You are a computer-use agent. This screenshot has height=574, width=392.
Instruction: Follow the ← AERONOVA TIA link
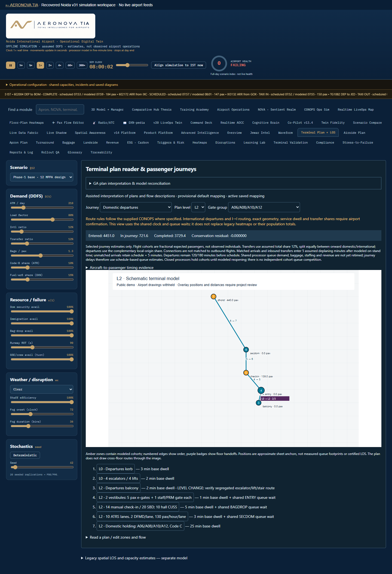22,5
